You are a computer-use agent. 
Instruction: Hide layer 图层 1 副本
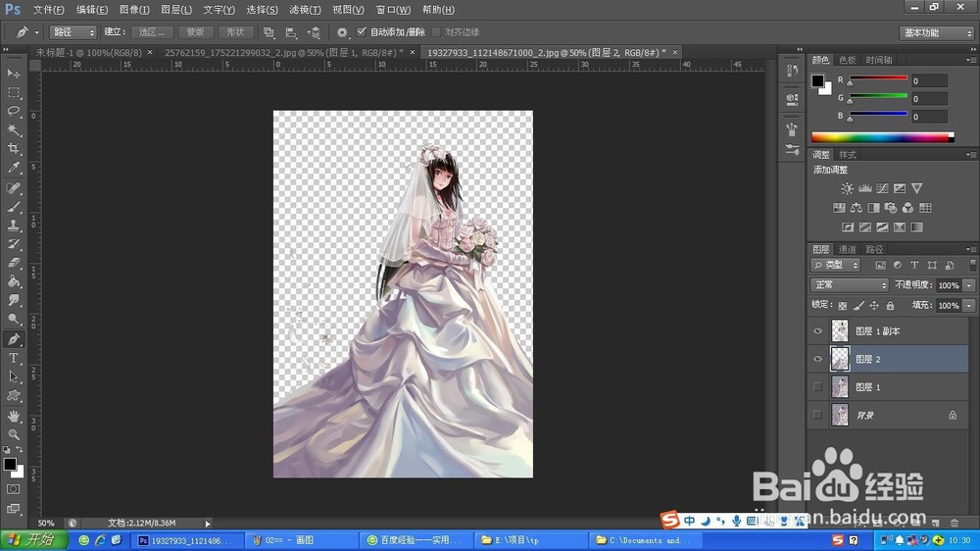(x=817, y=330)
